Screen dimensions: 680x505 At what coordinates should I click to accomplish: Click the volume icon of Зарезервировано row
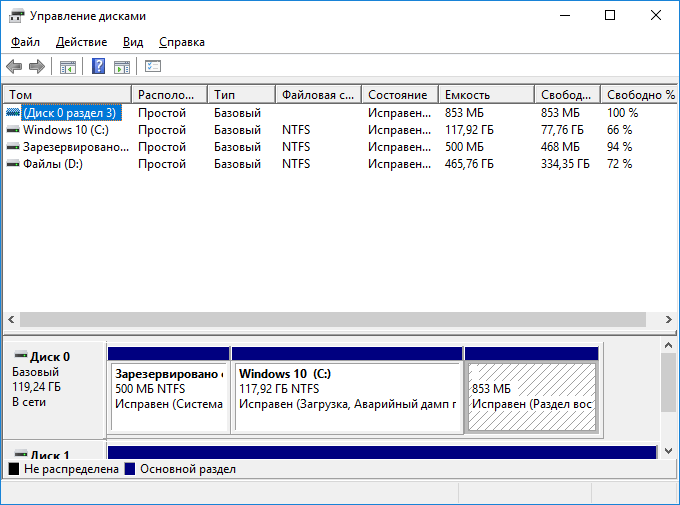(13, 146)
